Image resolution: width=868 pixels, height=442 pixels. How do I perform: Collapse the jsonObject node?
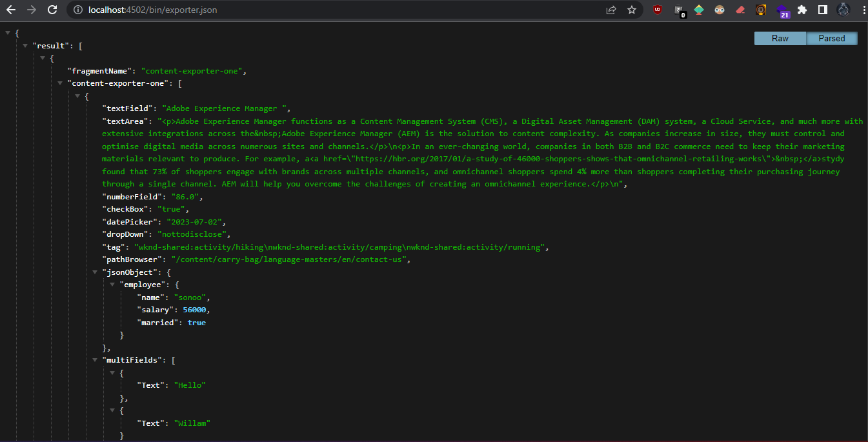(95, 272)
